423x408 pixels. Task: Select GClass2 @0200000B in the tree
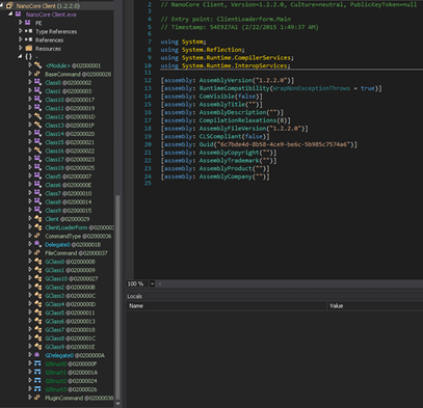70,287
